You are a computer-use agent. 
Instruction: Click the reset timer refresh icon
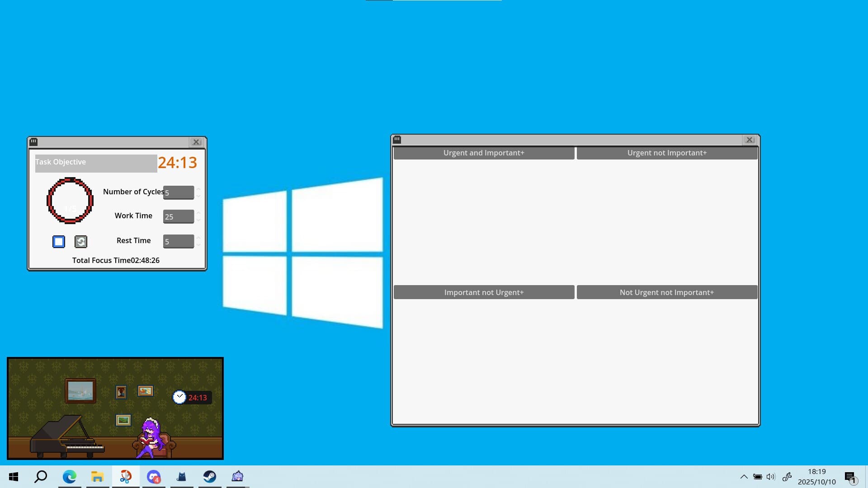click(x=81, y=242)
